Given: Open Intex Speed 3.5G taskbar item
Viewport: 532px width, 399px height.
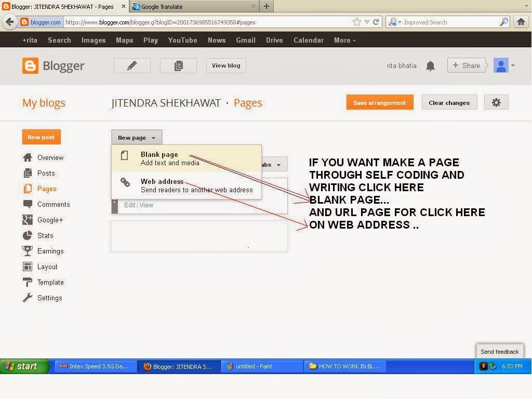Looking at the screenshot, I should point(96,366).
